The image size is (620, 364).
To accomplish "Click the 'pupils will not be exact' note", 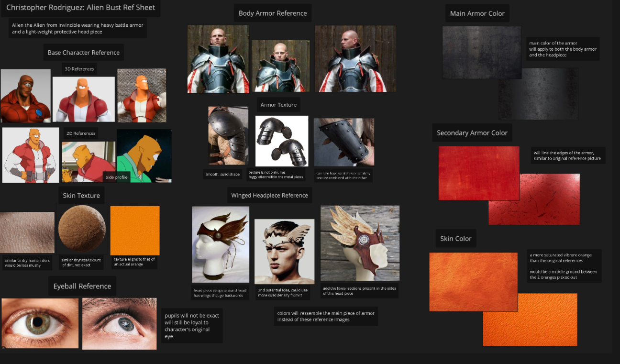I will coord(192,326).
